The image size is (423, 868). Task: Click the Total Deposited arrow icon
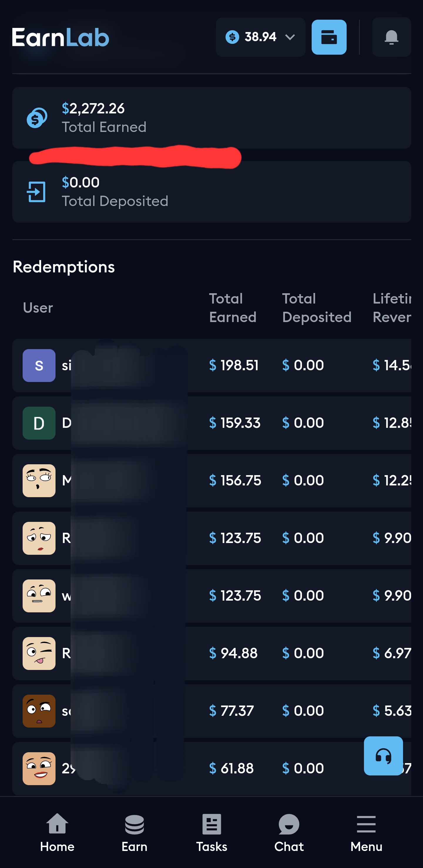point(36,192)
